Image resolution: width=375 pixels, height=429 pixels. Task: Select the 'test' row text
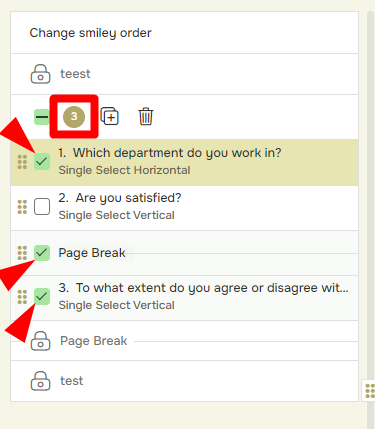coord(72,381)
